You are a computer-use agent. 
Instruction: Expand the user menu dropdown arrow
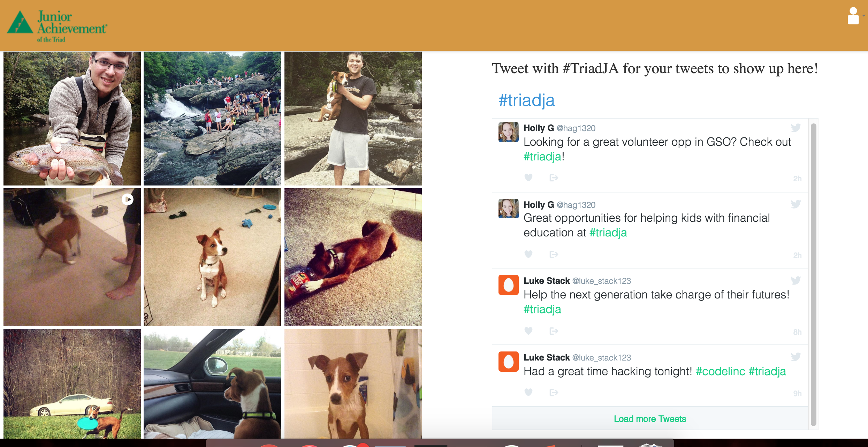(x=864, y=16)
